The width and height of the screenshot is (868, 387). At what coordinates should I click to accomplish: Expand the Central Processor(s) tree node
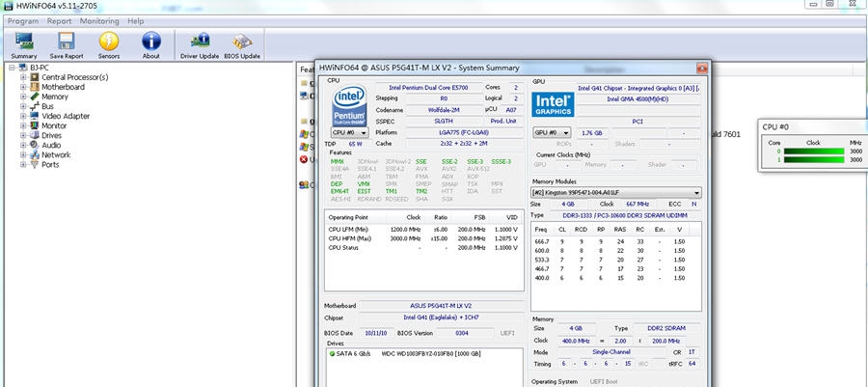[23, 77]
